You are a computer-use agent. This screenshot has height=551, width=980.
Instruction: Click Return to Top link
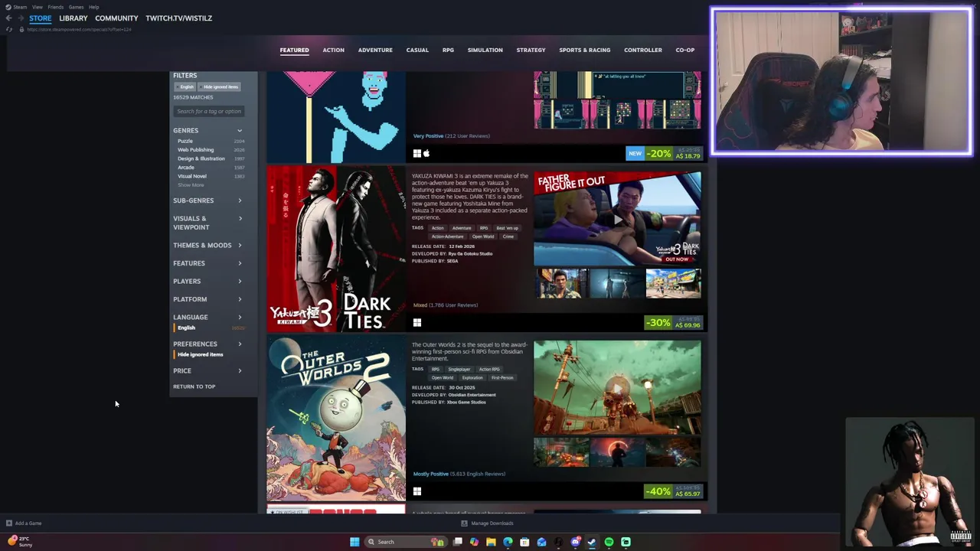194,386
